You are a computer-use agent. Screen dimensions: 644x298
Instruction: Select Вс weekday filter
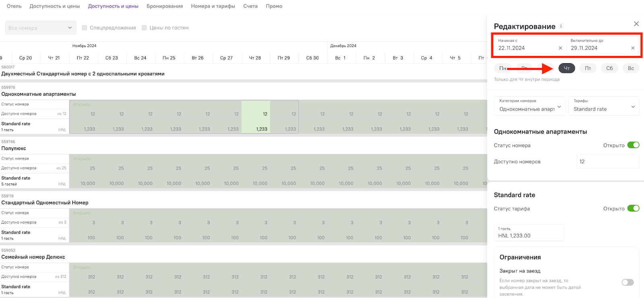[x=631, y=68]
